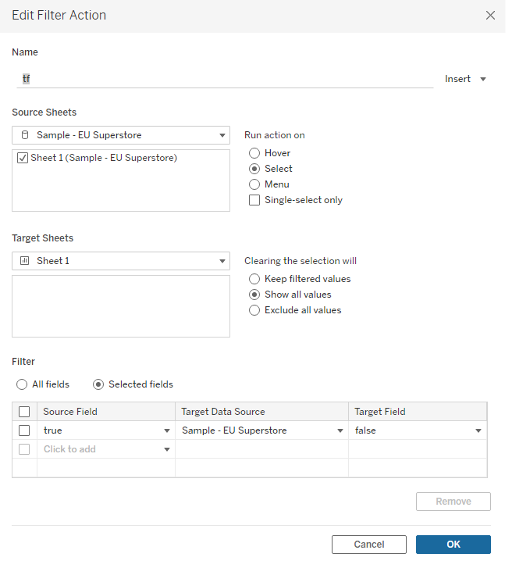Screen dimensions: 506x568
Task: Select the Menu run action option
Action: pyautogui.click(x=254, y=184)
